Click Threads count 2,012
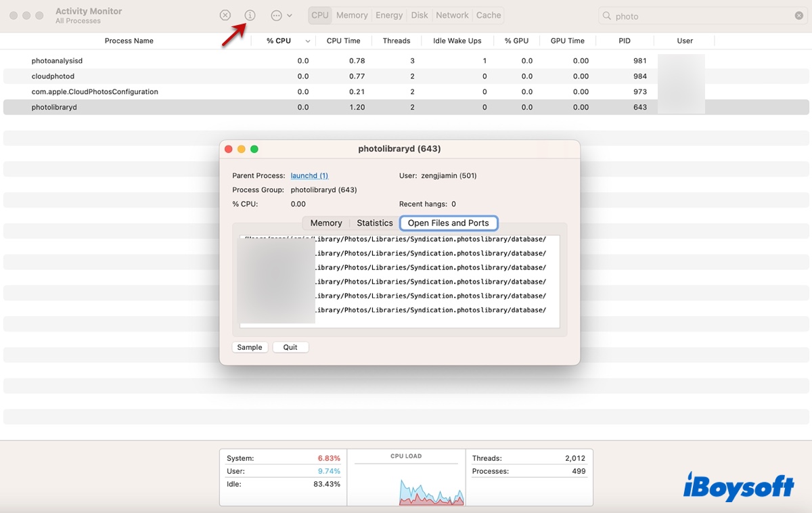Screen dimensions: 812x513 tap(575, 458)
